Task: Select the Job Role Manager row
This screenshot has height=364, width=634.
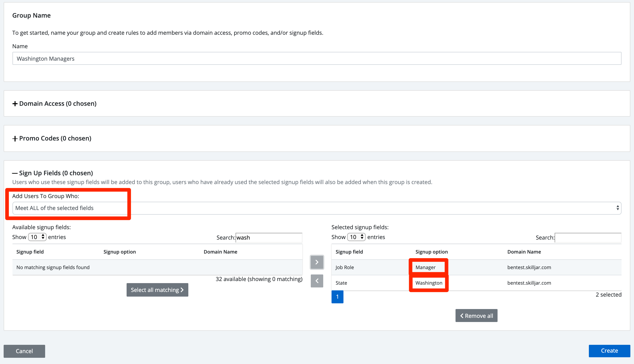Action: (x=476, y=267)
